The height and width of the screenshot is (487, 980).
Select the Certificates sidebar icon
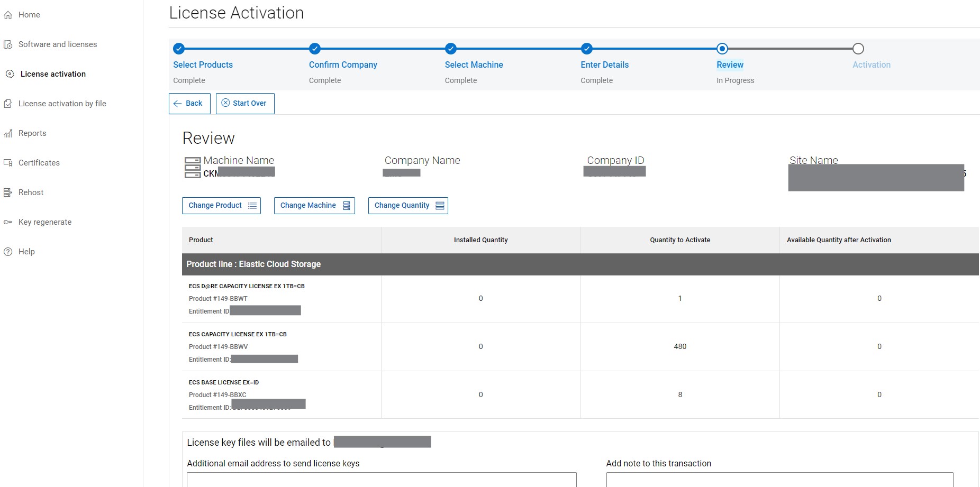[x=8, y=163]
